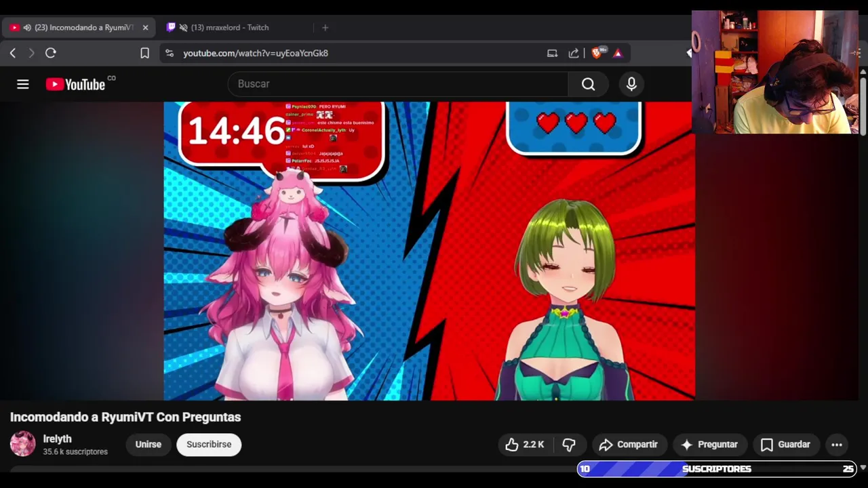Mute audio icon on the YouTube tab
The height and width of the screenshot is (488, 868).
click(27, 28)
